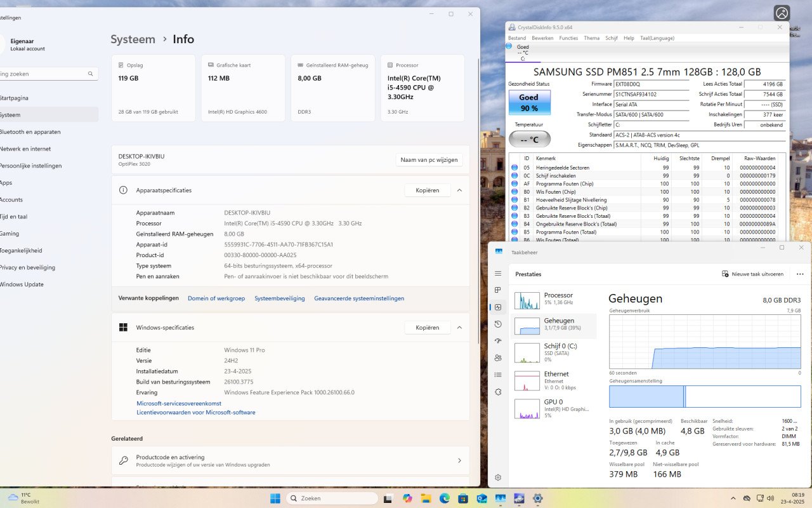The height and width of the screenshot is (508, 812).
Task: Click the temperature -- °C button
Action: 529,139
